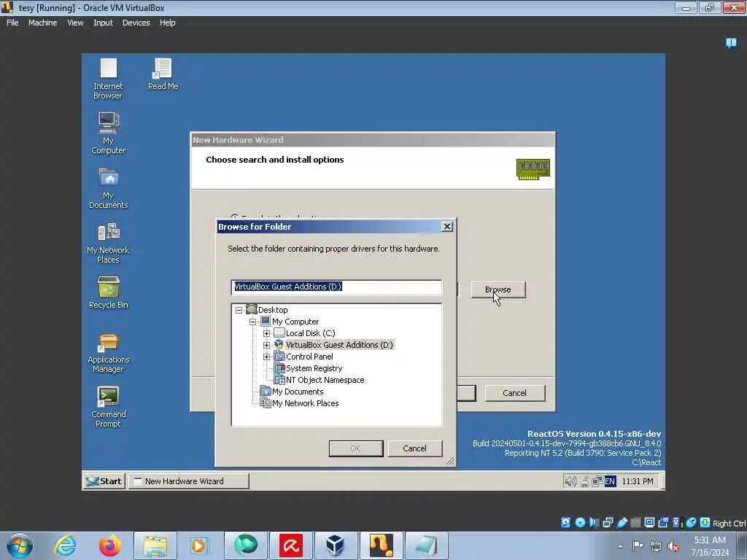Expand the Local Disk (C:) node
Screen dimensions: 747x560
click(x=266, y=333)
